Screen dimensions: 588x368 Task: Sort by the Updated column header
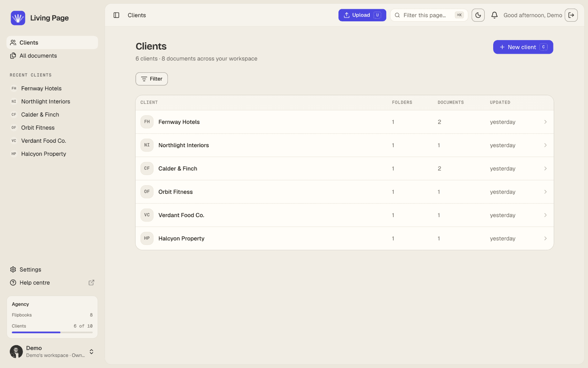coord(500,102)
